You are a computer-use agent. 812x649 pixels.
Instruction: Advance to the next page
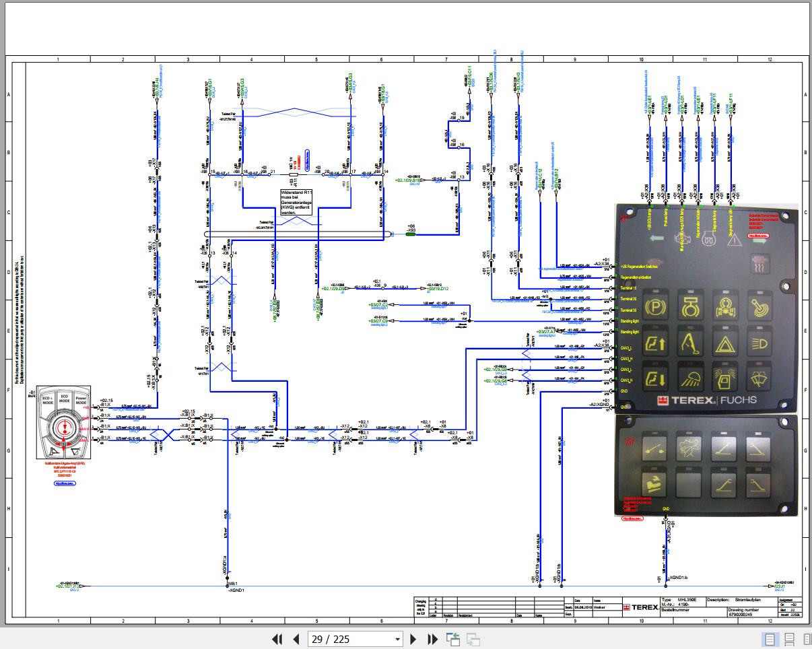(414, 639)
